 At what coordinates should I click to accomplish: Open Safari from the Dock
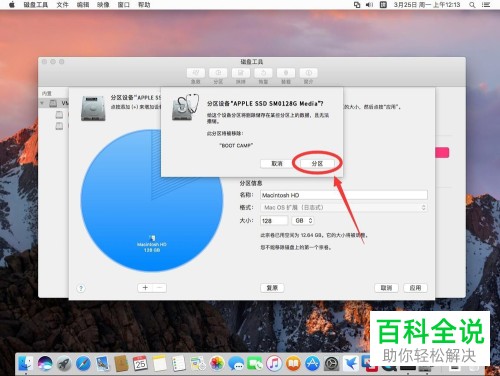[83, 363]
